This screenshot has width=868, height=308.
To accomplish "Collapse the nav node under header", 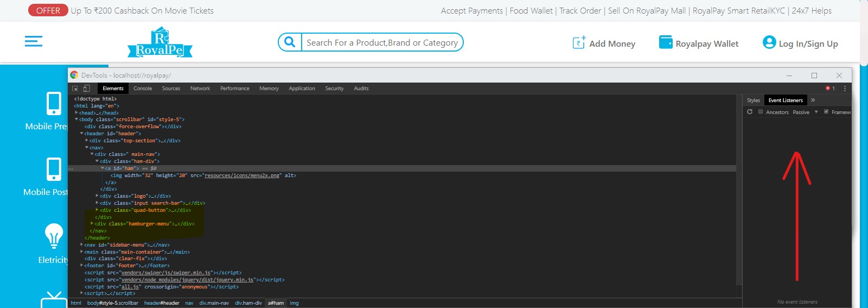I will [87, 147].
